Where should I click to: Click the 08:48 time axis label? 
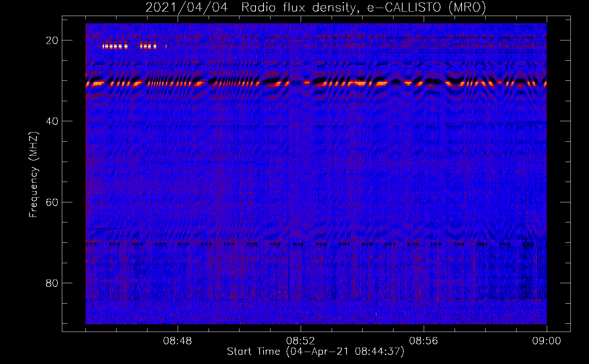click(178, 341)
